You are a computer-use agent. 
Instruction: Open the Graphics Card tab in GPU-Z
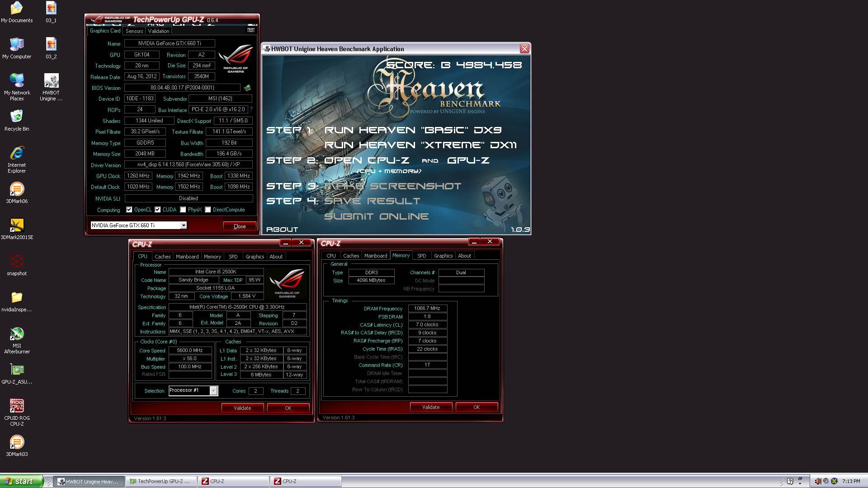click(105, 31)
